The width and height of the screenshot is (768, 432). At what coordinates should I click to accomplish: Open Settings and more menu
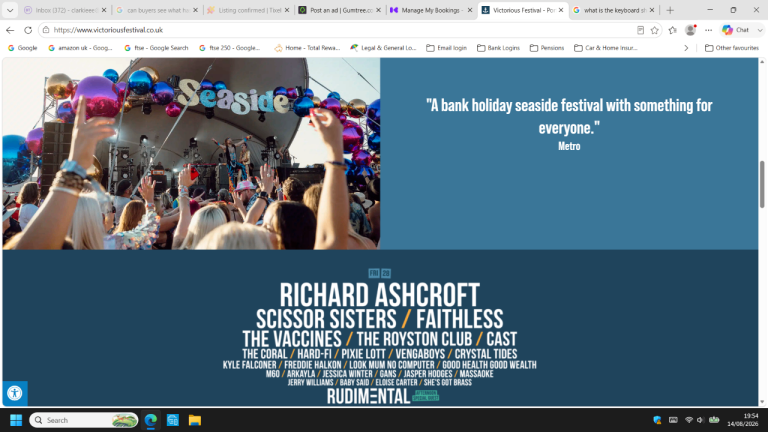pos(708,30)
